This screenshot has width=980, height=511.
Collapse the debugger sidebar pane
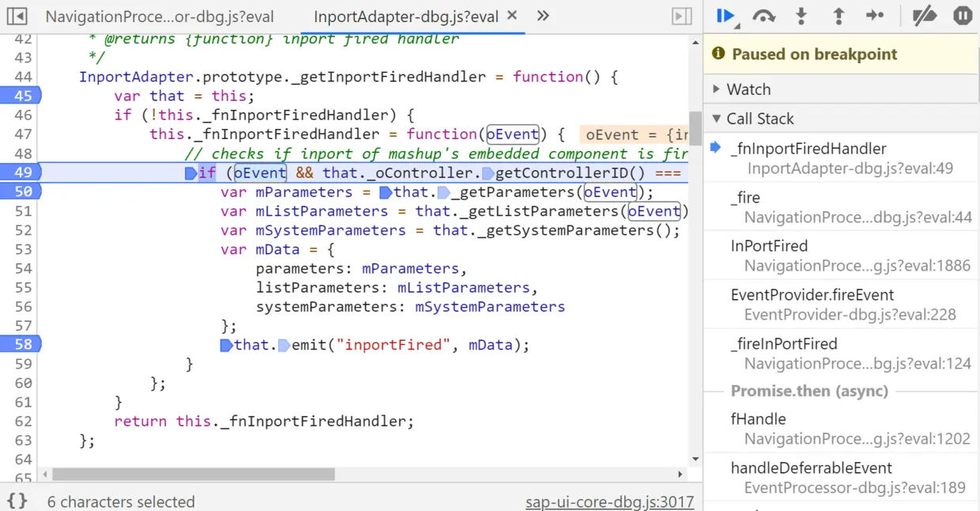pyautogui.click(x=681, y=16)
